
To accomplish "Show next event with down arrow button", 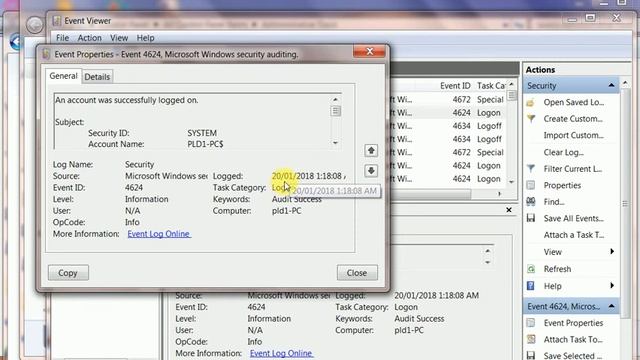I will tap(371, 171).
